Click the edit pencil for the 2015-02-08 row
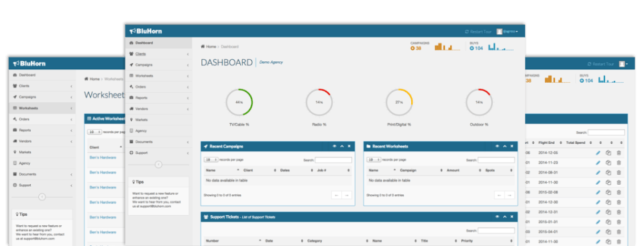 (x=598, y=192)
